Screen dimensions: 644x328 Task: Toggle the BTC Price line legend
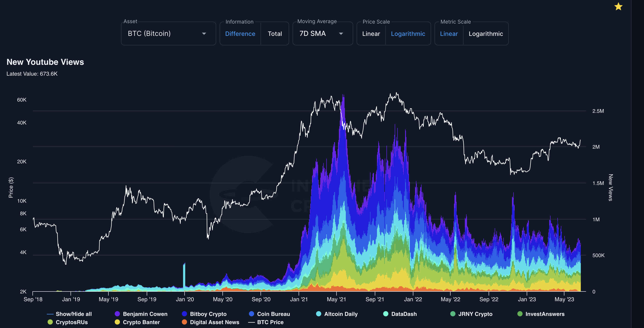(x=270, y=322)
